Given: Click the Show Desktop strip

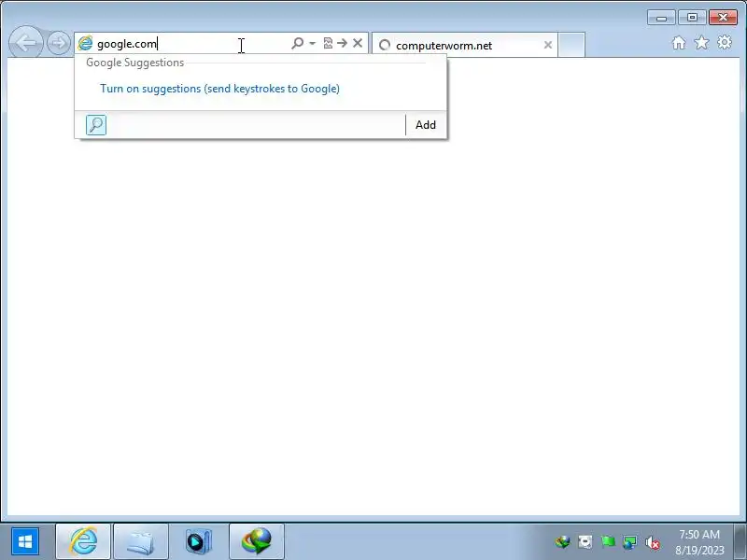Looking at the screenshot, I should (x=740, y=541).
